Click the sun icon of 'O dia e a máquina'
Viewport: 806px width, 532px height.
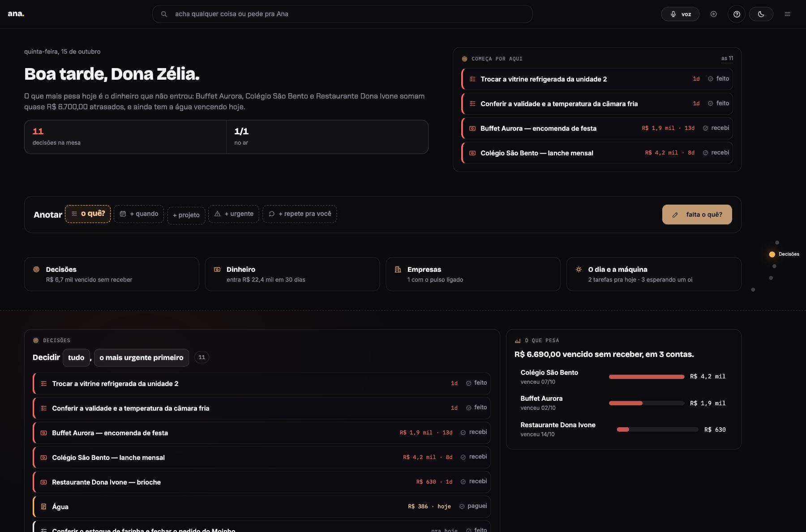pos(579,270)
